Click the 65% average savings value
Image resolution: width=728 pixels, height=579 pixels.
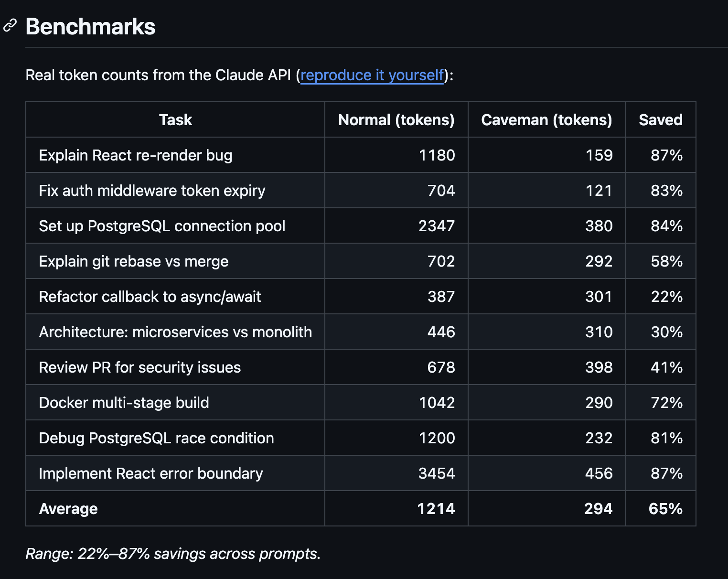pyautogui.click(x=665, y=509)
